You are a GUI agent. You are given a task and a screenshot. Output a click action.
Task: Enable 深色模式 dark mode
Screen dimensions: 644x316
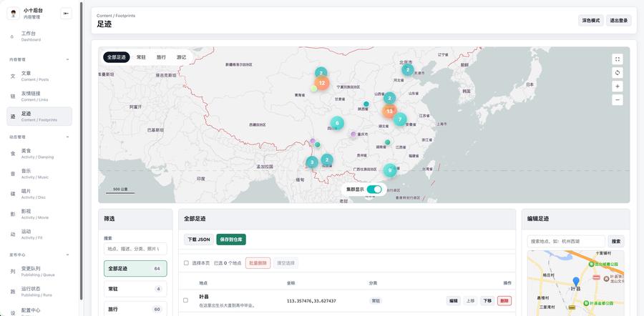click(x=590, y=20)
